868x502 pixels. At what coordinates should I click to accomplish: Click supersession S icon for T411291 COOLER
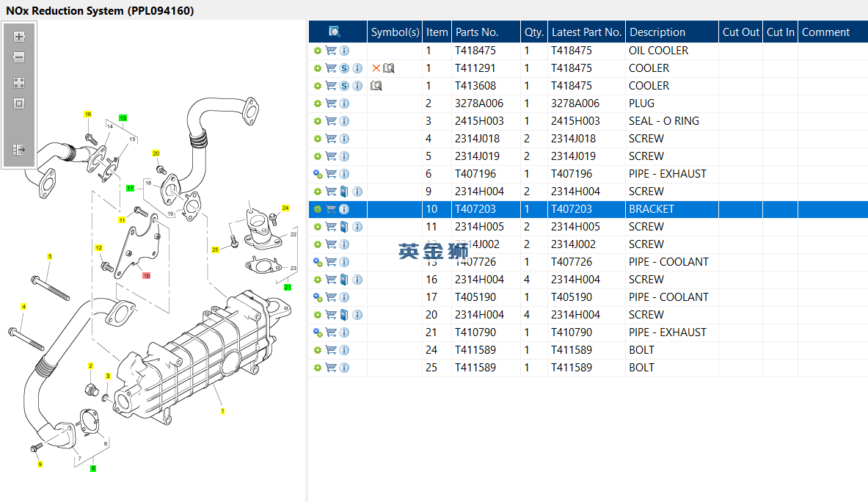pyautogui.click(x=344, y=68)
